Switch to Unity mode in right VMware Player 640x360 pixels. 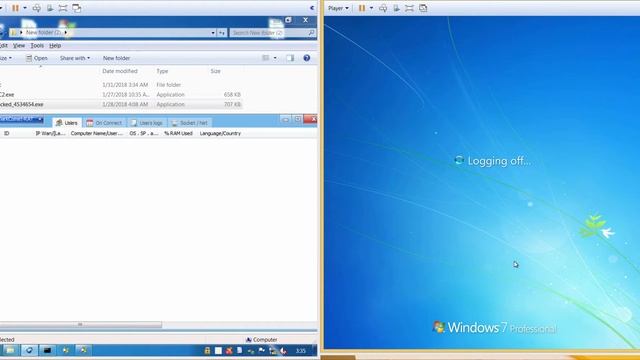click(423, 8)
